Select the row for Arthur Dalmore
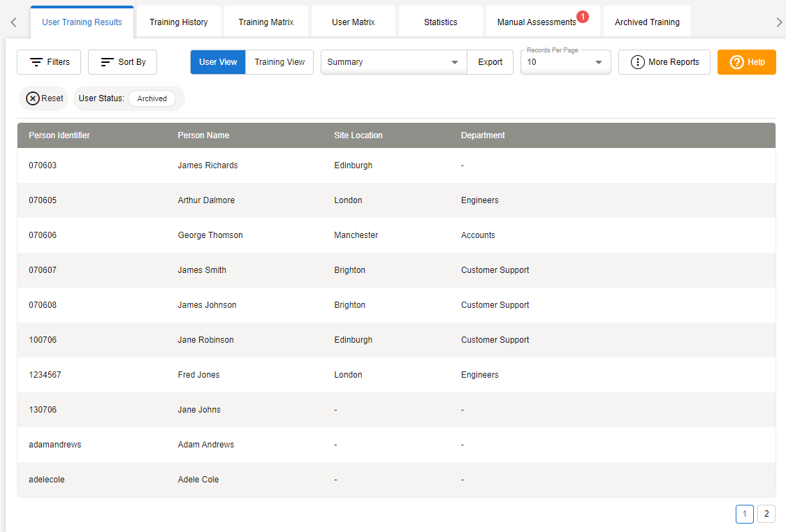This screenshot has width=786, height=532. tap(206, 200)
